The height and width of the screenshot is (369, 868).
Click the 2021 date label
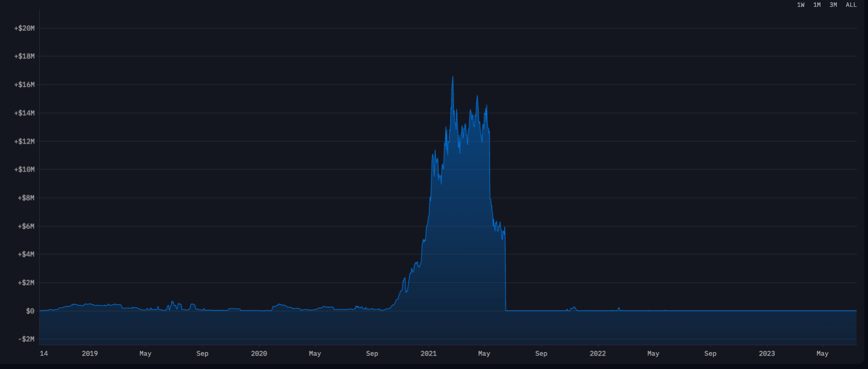coord(429,353)
